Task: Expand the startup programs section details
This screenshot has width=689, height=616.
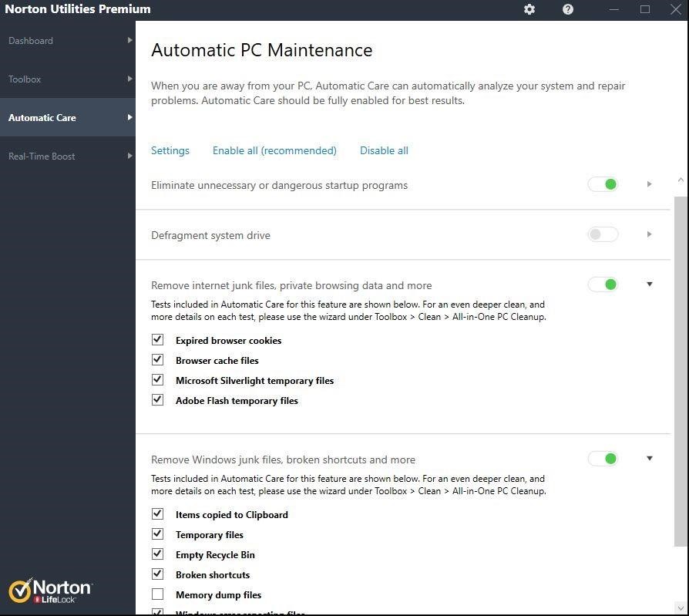Action: (649, 184)
